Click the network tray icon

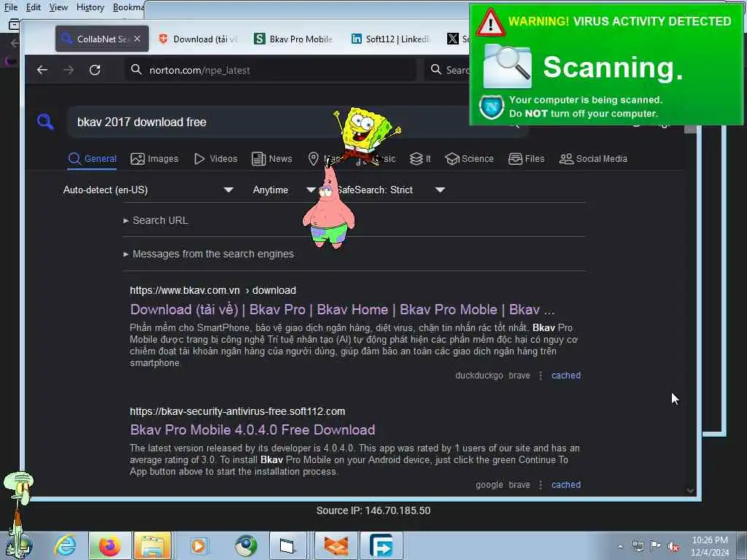(x=638, y=546)
